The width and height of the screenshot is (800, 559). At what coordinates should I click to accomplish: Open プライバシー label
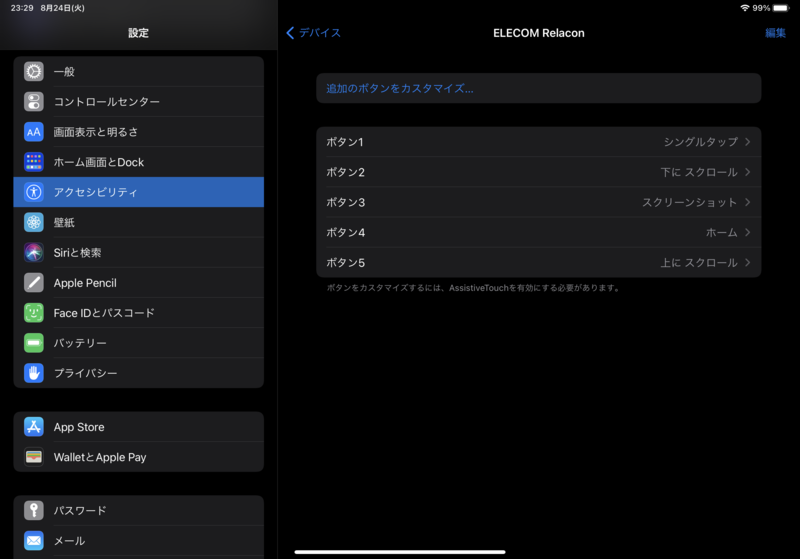pos(86,373)
